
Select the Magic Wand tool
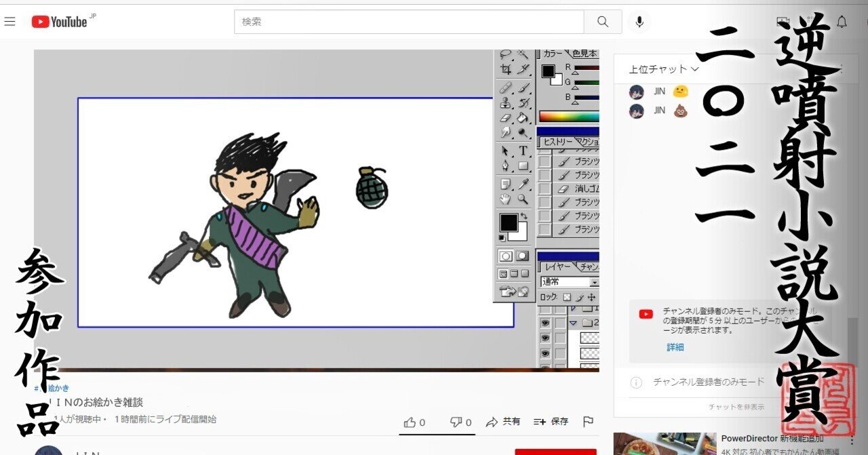pyautogui.click(x=524, y=54)
